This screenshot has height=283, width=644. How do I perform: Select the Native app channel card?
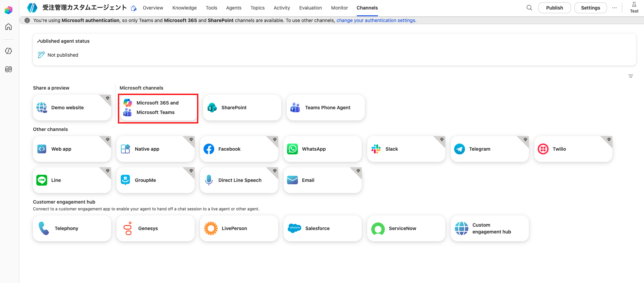pos(156,149)
